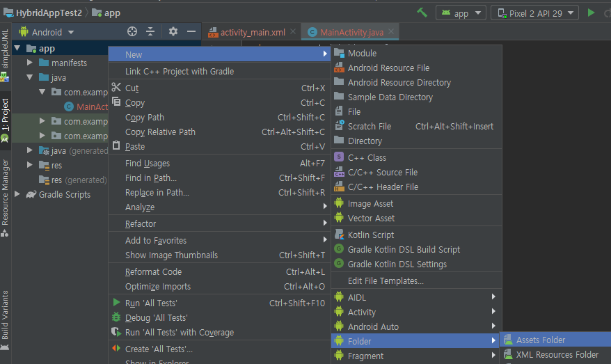
Task: Click HybridAppTest2 breadcrumb
Action: pyautogui.click(x=43, y=13)
